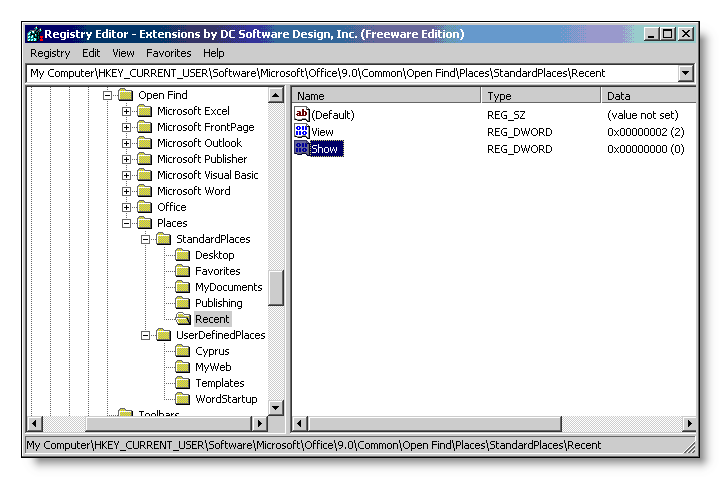
Task: Click the StandardPlaces folder icon
Action: 164,240
